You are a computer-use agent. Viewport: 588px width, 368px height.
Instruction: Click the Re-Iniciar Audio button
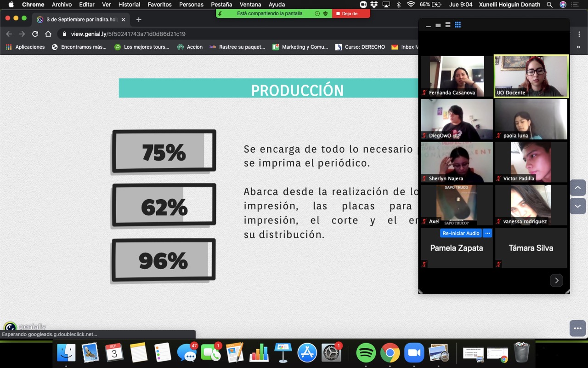pyautogui.click(x=460, y=233)
